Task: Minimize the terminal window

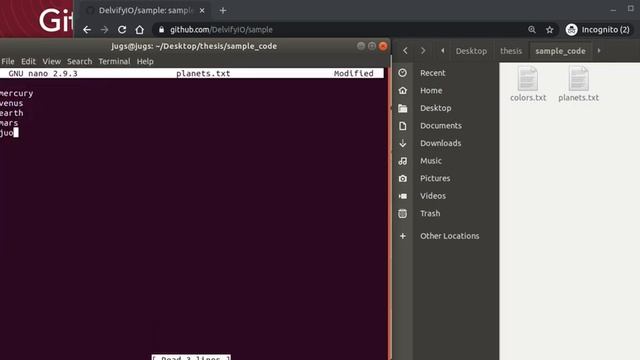Action: [361, 46]
